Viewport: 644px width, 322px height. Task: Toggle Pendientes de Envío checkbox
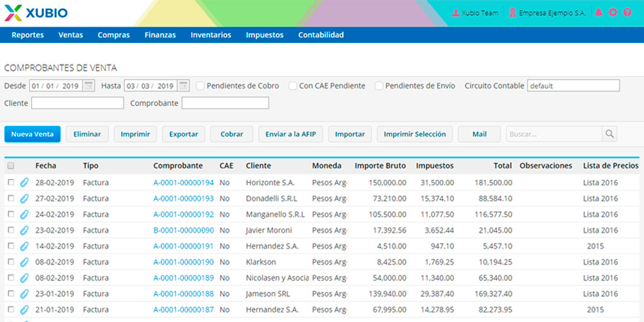[379, 86]
